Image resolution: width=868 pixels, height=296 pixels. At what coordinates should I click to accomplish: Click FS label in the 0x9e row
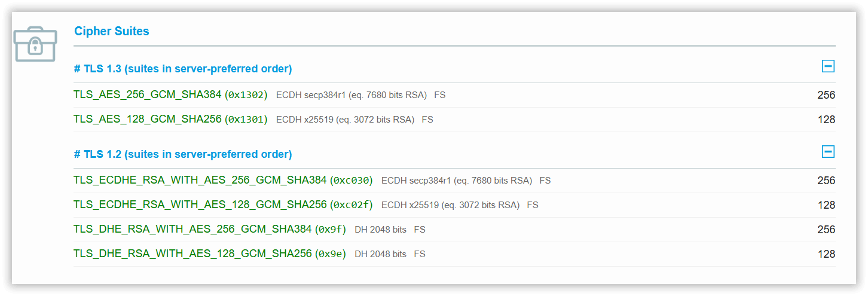click(x=420, y=254)
